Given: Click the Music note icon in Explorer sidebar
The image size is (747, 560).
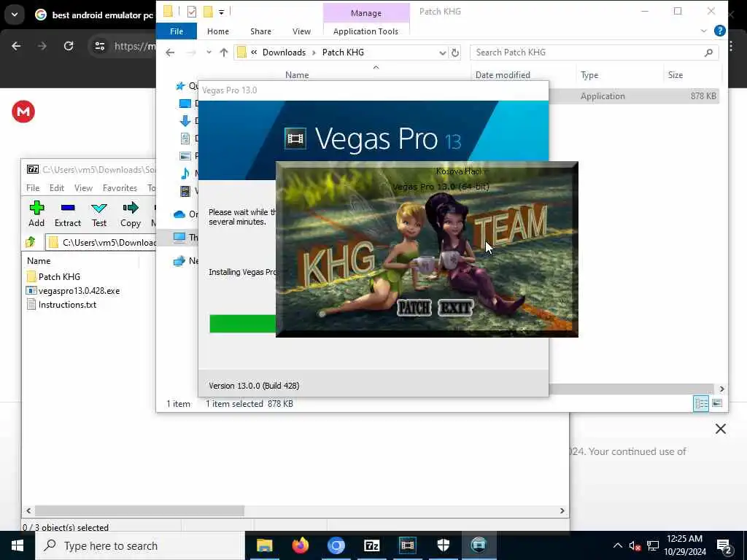Looking at the screenshot, I should 185,174.
